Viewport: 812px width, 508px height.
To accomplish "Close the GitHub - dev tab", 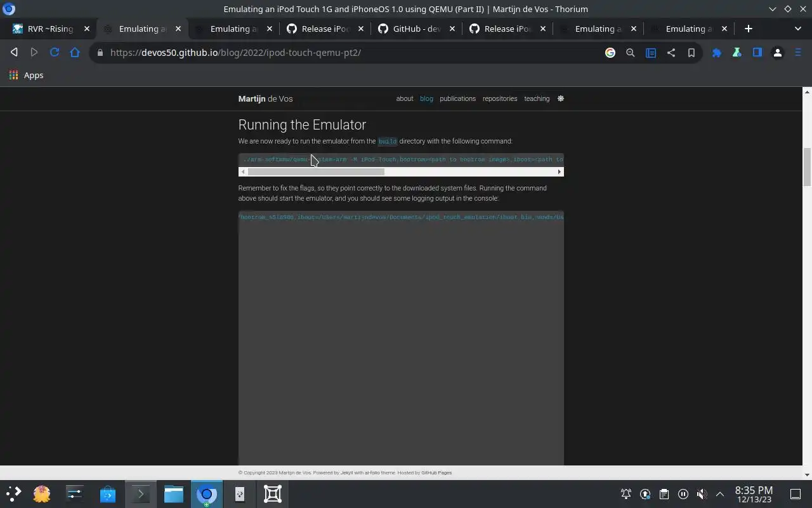I will click(x=452, y=29).
